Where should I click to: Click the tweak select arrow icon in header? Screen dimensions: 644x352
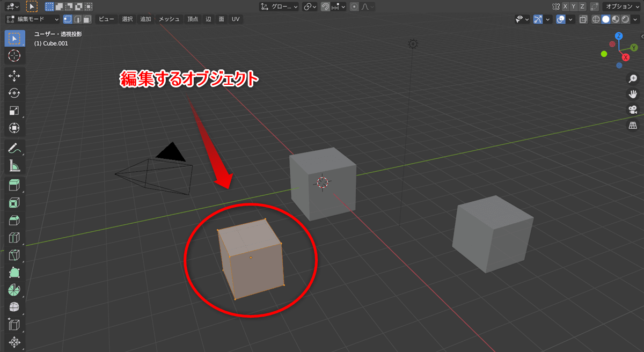32,6
